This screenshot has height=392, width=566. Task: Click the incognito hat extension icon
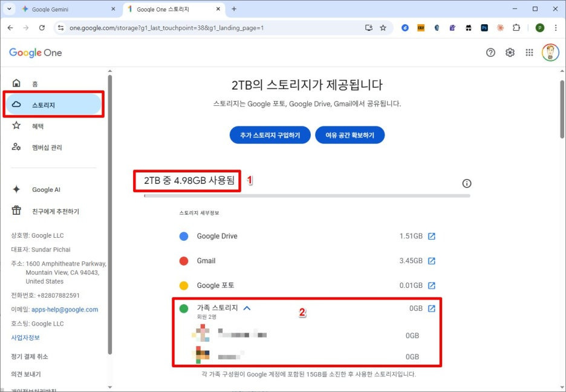[469, 28]
